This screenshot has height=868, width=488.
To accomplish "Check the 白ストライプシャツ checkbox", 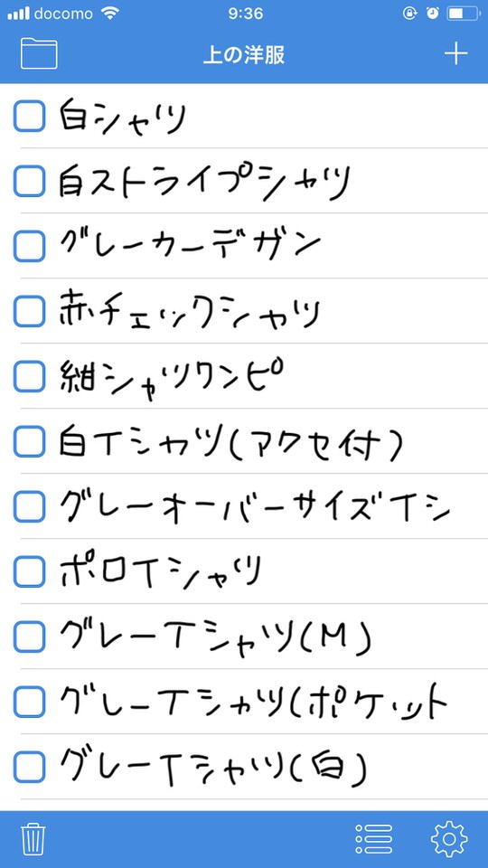I will [x=29, y=181].
